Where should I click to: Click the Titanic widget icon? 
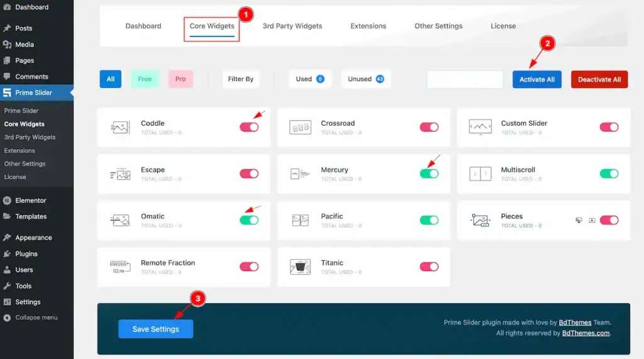point(300,267)
